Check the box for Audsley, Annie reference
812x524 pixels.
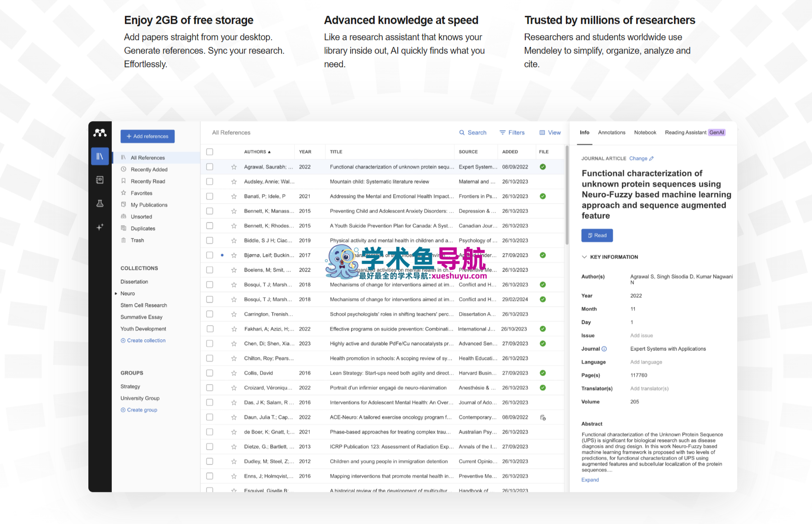coord(210,182)
